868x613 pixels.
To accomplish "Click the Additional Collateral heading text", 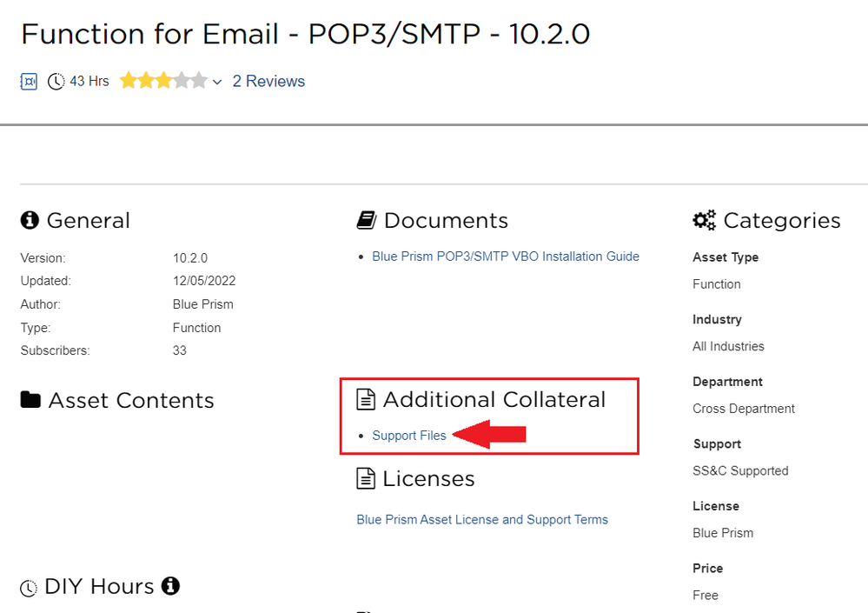I will point(494,400).
